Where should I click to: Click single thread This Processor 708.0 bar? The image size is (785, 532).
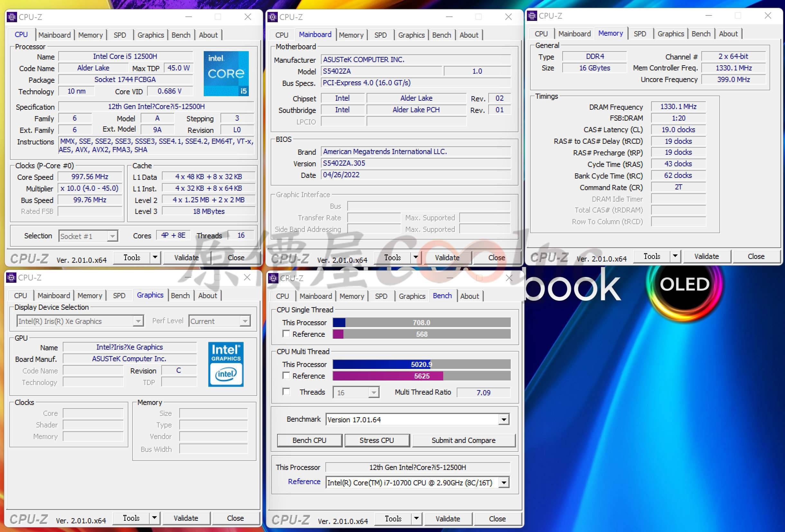[x=422, y=322]
